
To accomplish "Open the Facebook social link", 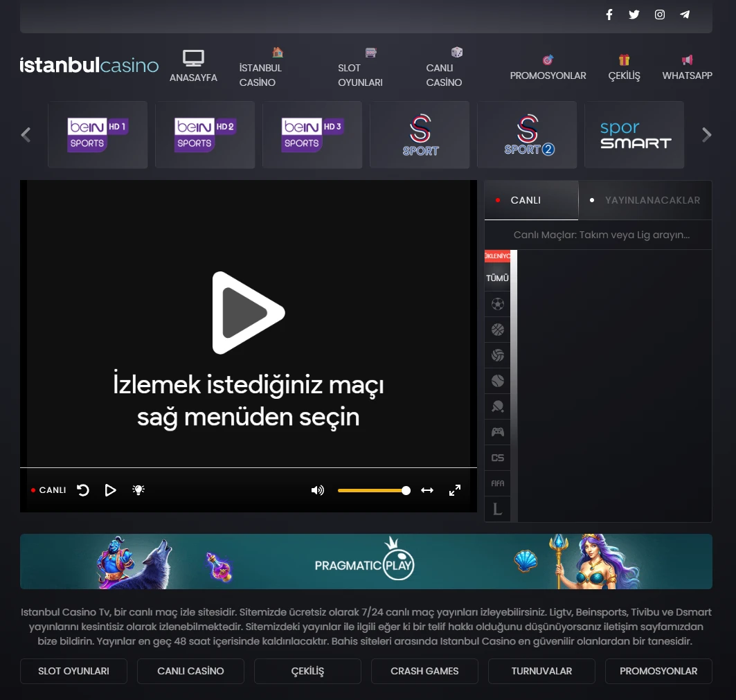I will pos(609,15).
